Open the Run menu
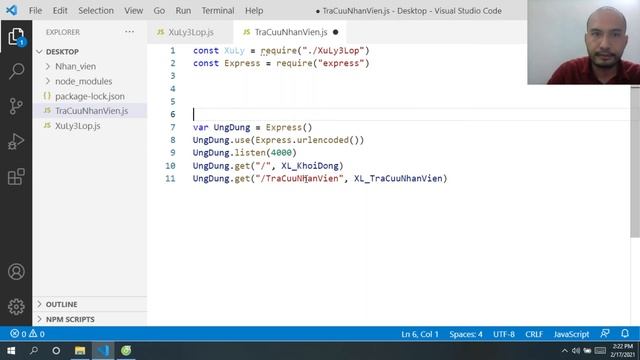 183,11
